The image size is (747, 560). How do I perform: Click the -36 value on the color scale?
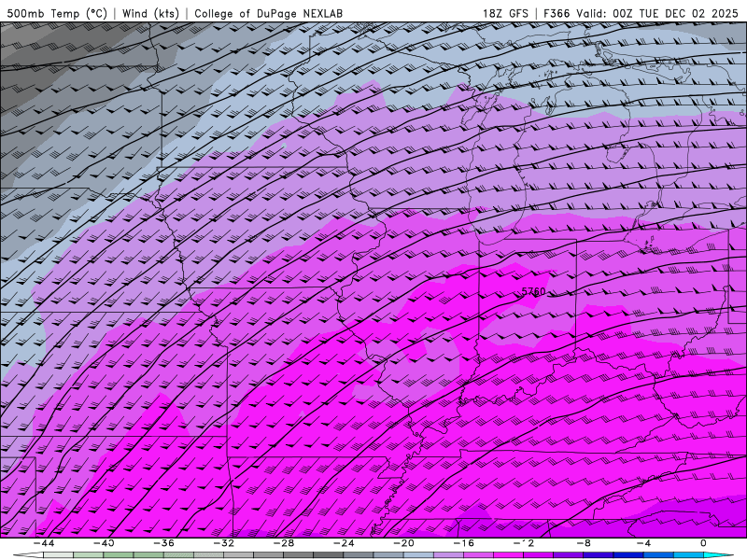163,543
